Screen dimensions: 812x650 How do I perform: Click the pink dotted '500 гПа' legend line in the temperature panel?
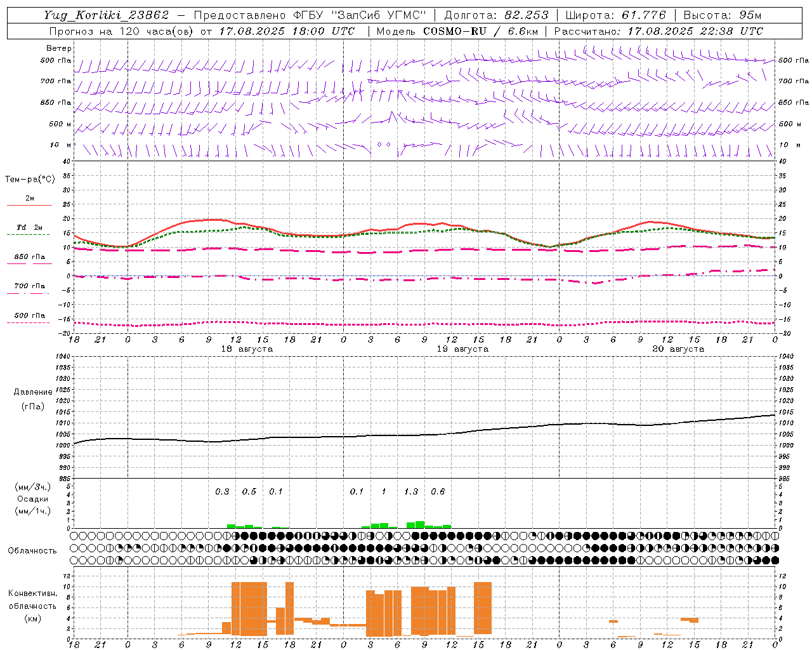click(x=29, y=323)
